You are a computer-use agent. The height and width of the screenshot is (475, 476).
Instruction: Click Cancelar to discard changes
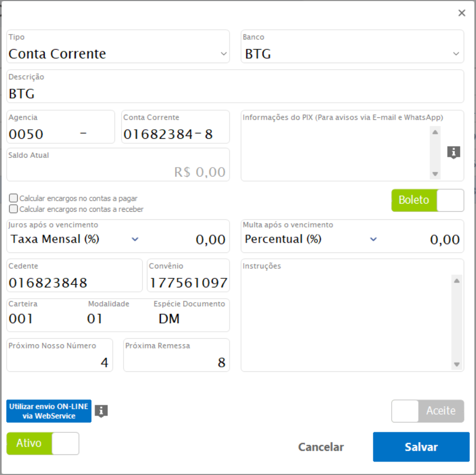pyautogui.click(x=321, y=447)
